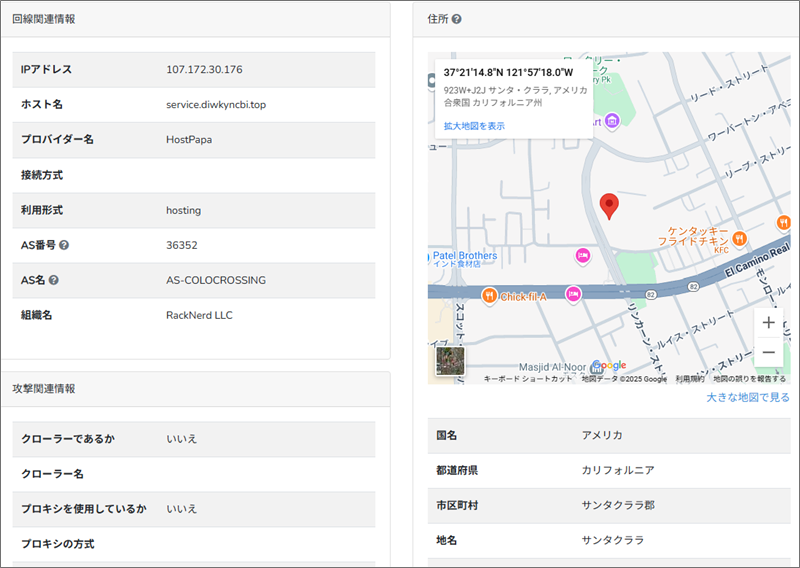
Task: Click the Chick-fil-A restaurant icon on map
Action: point(489,295)
